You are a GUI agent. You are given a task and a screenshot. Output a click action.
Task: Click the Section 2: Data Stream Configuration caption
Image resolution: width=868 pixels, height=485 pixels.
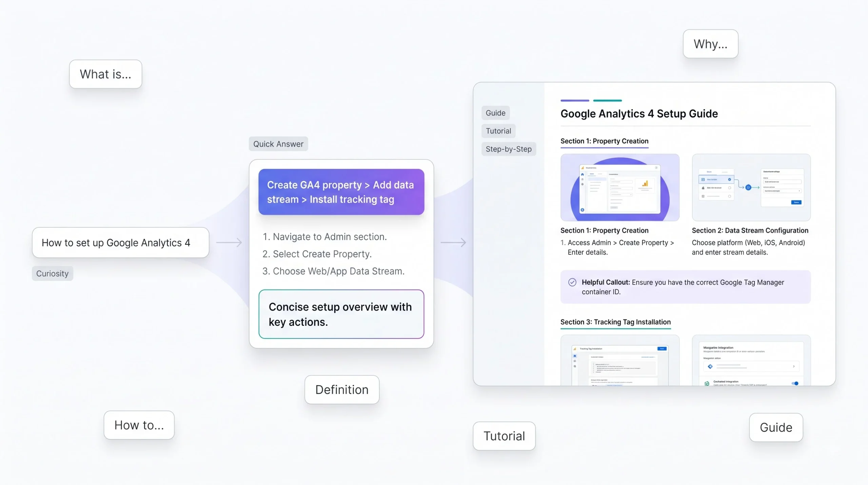point(750,230)
